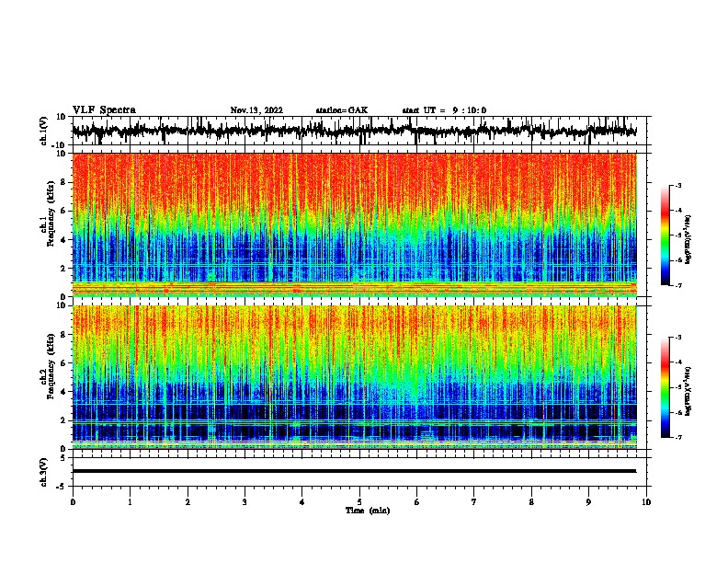Click the "2" kHz tick on ch.2 frequency axis
Screen dimensions: 728x563
coord(63,420)
